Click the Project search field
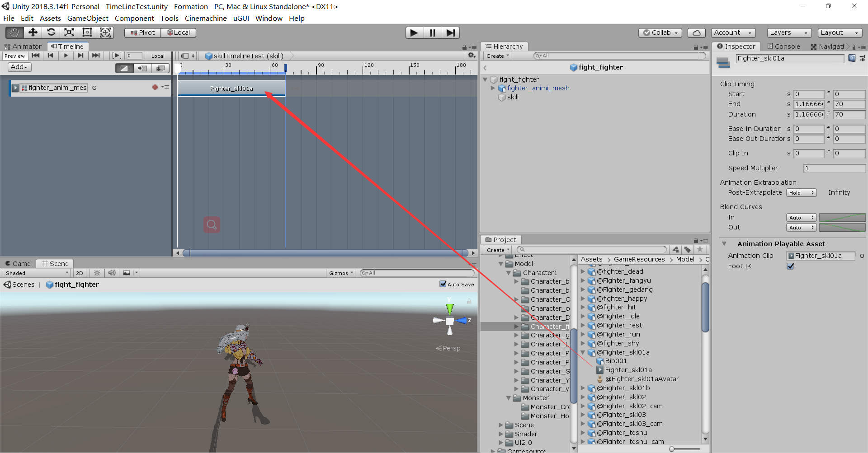868x453 pixels. pyautogui.click(x=591, y=250)
